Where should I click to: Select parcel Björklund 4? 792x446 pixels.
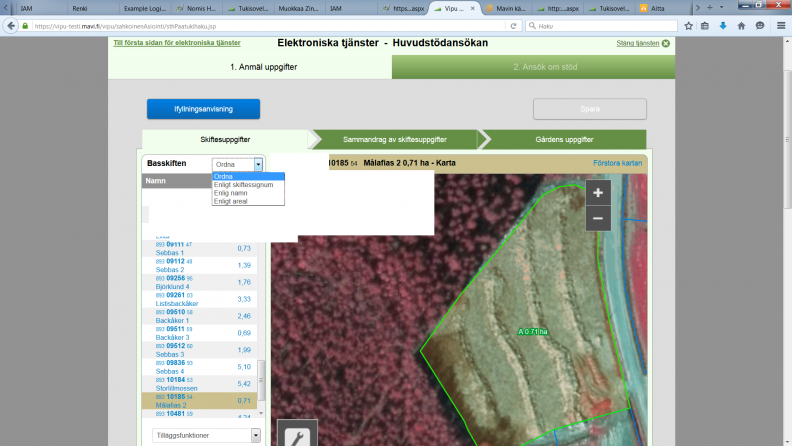[200, 282]
